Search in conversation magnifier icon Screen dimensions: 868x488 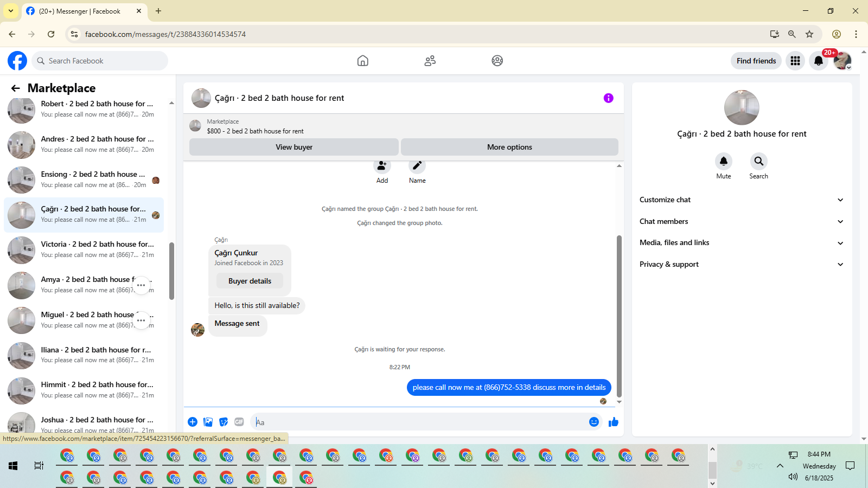click(759, 161)
